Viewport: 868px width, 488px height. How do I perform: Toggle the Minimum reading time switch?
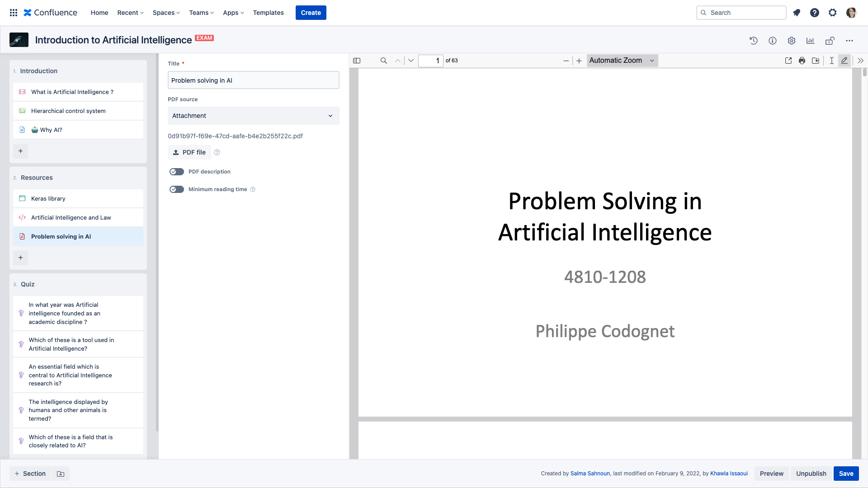tap(177, 189)
